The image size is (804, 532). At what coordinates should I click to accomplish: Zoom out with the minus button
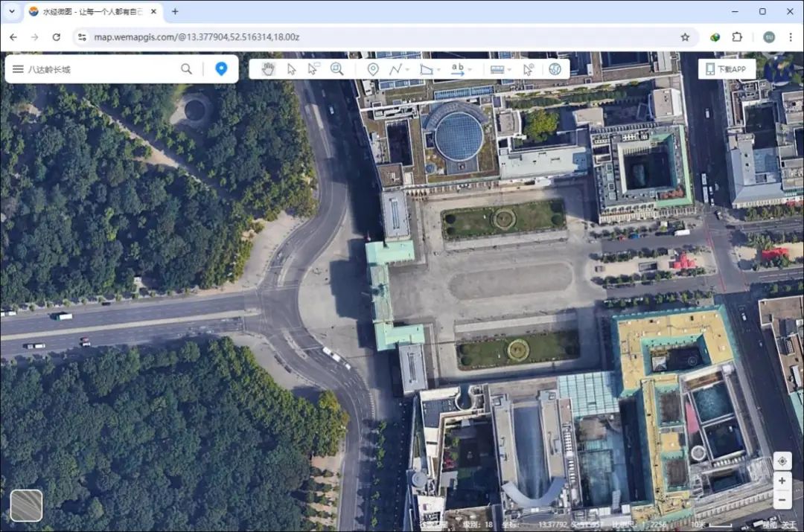pyautogui.click(x=782, y=500)
